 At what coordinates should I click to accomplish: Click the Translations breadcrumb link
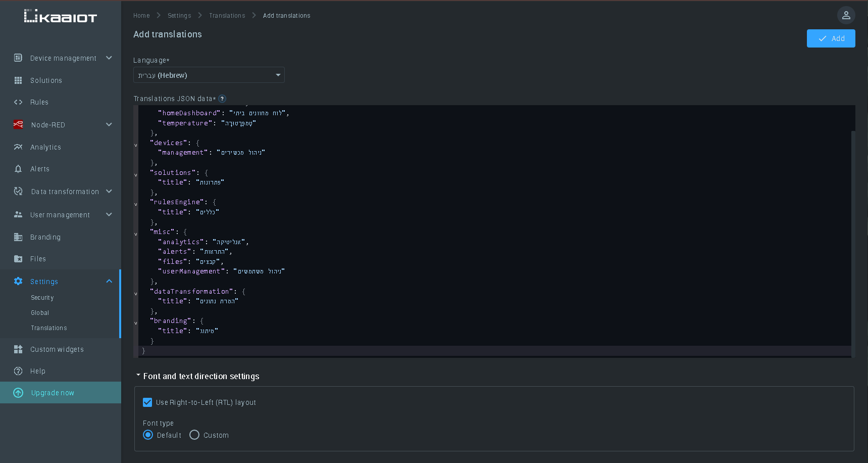(x=227, y=16)
